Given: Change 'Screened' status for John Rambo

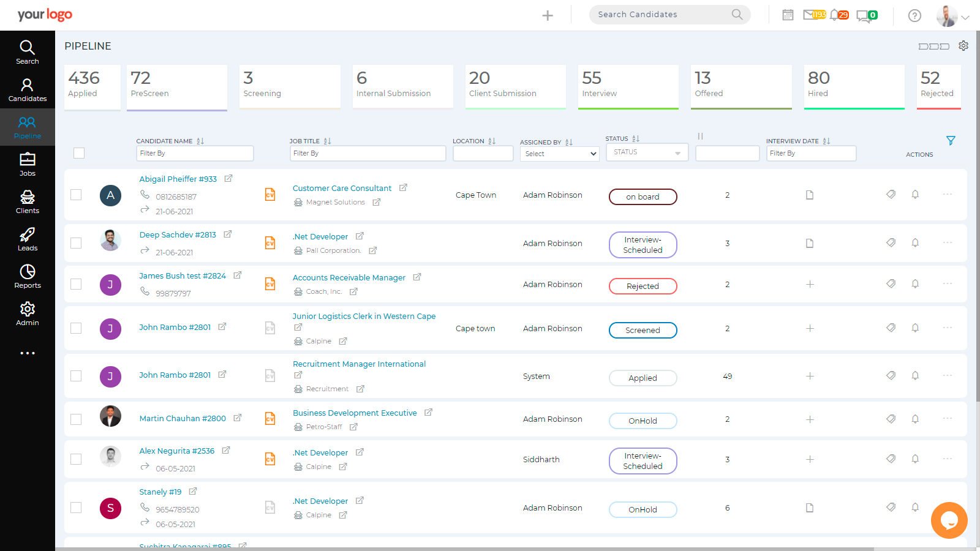Looking at the screenshot, I should (643, 330).
